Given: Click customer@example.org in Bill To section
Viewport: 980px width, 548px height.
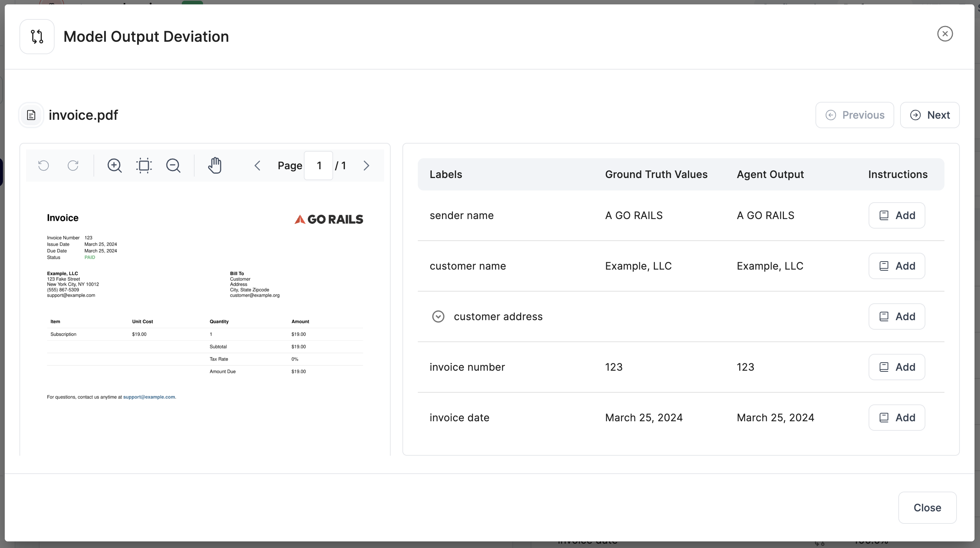Looking at the screenshot, I should [x=254, y=296].
